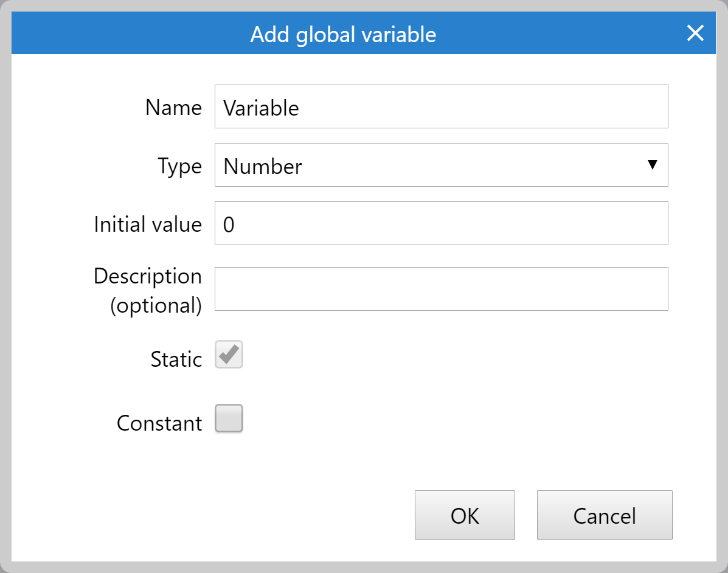
Task: Click Cancel to dismiss the dialog
Action: point(604,515)
